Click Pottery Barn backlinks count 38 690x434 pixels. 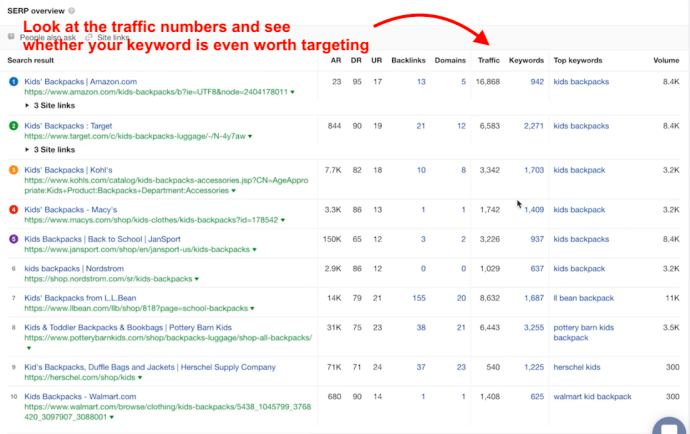click(x=421, y=327)
